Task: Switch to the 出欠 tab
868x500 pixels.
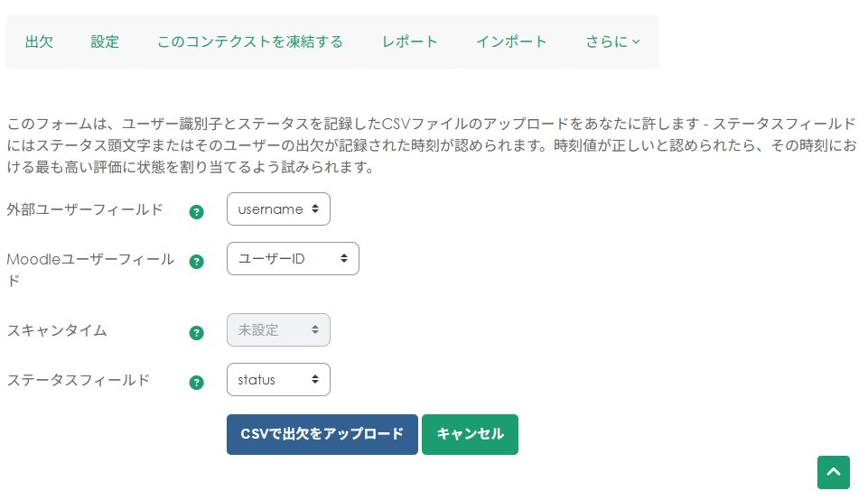Action: 39,42
